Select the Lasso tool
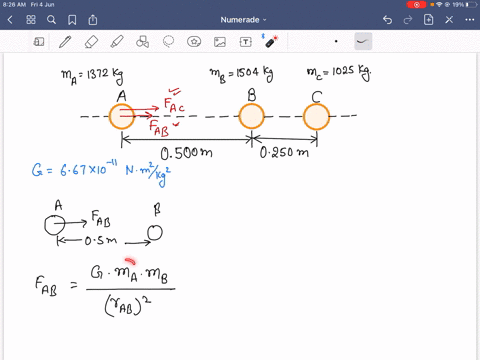480x360 pixels. pos(168,42)
